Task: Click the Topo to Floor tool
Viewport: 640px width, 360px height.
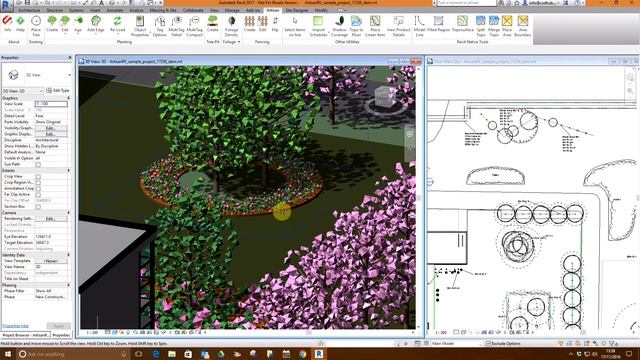Action: tap(356, 26)
